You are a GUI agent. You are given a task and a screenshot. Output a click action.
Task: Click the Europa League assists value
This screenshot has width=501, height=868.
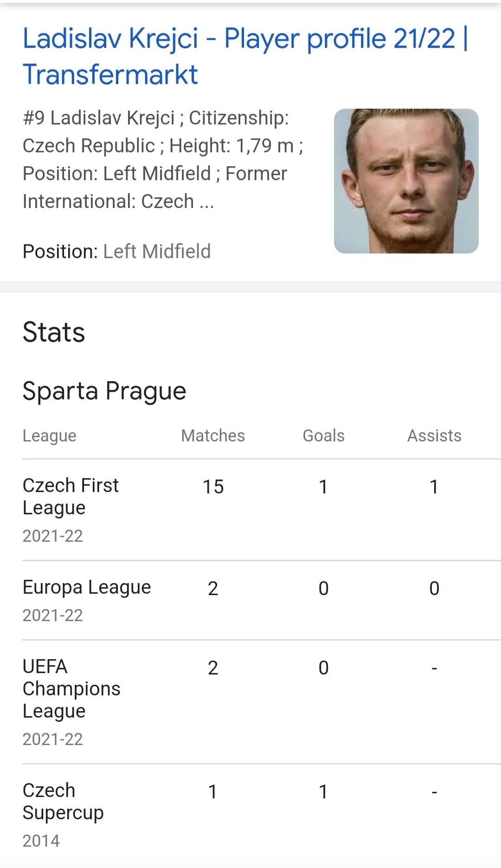click(x=434, y=589)
